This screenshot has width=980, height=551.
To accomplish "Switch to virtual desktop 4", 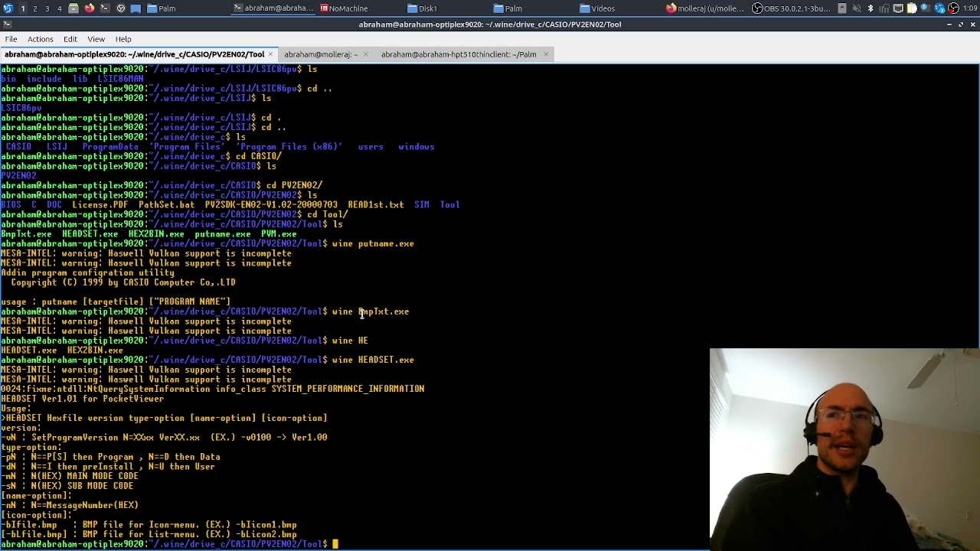I will click(59, 8).
